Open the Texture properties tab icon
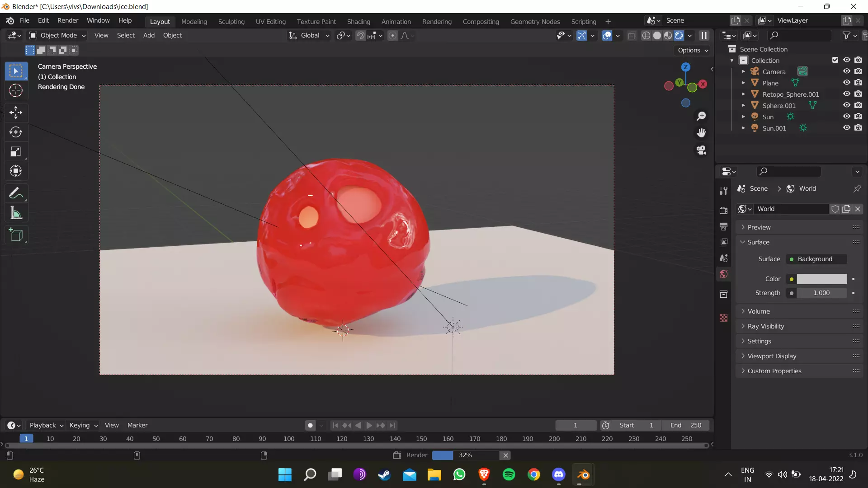Viewport: 868px width, 488px height. 724,318
